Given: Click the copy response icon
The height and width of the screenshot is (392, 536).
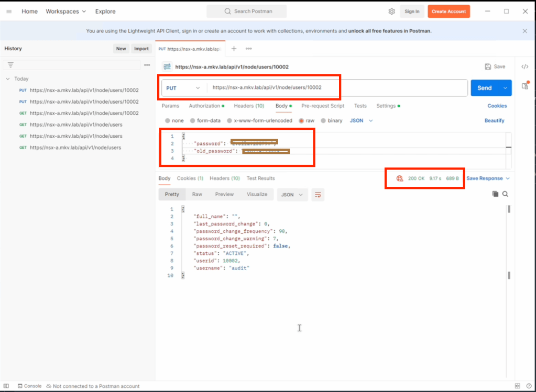Looking at the screenshot, I should tap(495, 194).
